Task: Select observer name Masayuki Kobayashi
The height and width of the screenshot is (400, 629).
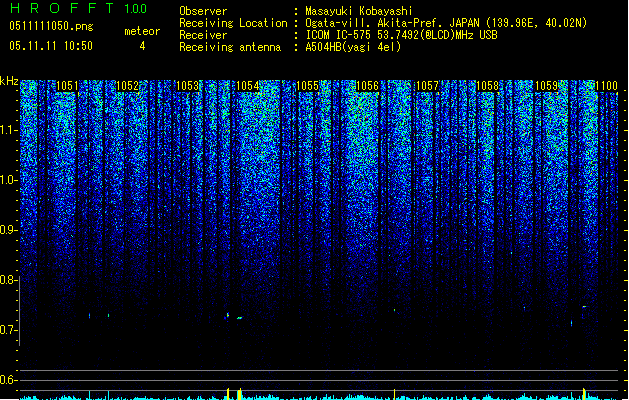Action: [x=359, y=11]
